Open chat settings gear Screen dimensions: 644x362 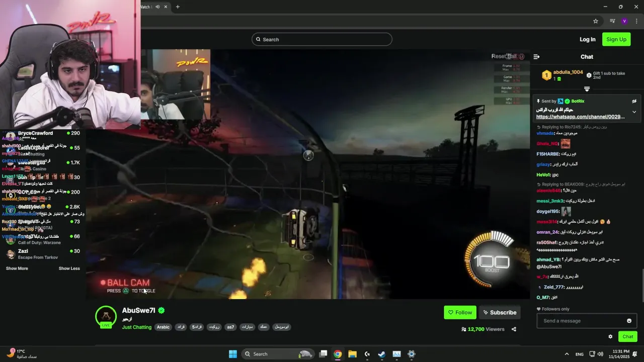tap(610, 337)
